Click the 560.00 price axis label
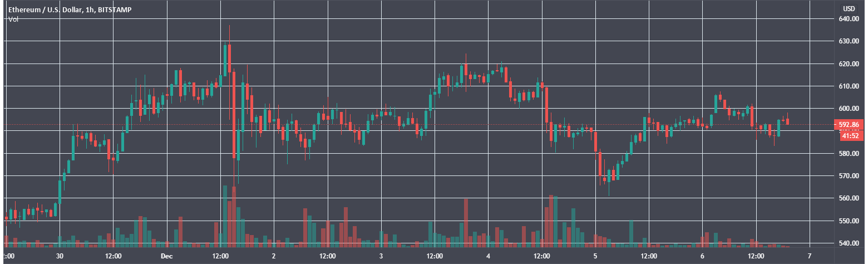The image size is (868, 264). [x=849, y=198]
